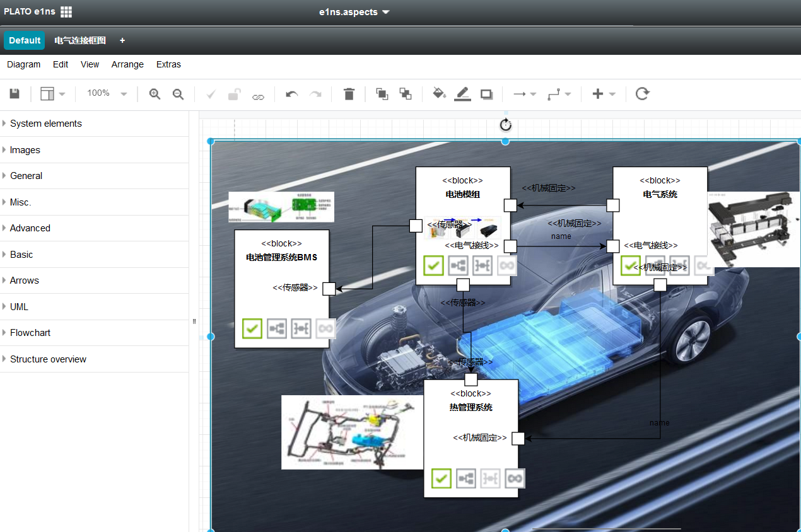Toggle green checkmark on 电池管理系统BMS block

coord(252,328)
